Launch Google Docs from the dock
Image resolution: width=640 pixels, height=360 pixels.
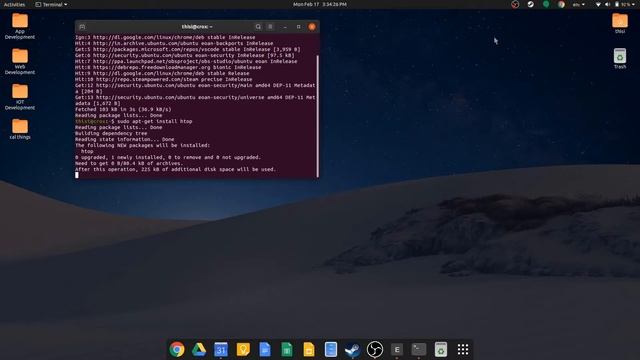265,349
